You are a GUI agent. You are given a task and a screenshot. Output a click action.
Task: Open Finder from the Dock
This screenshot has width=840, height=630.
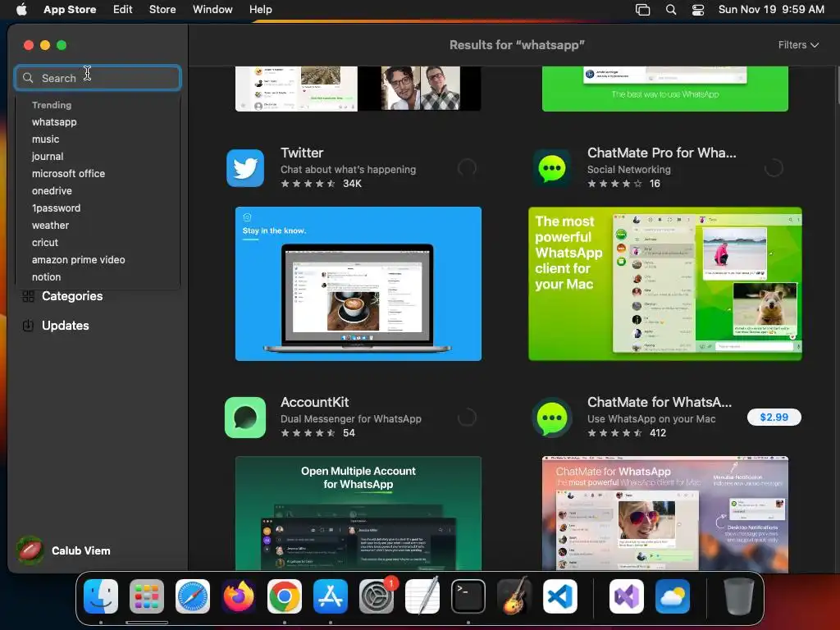coord(101,596)
